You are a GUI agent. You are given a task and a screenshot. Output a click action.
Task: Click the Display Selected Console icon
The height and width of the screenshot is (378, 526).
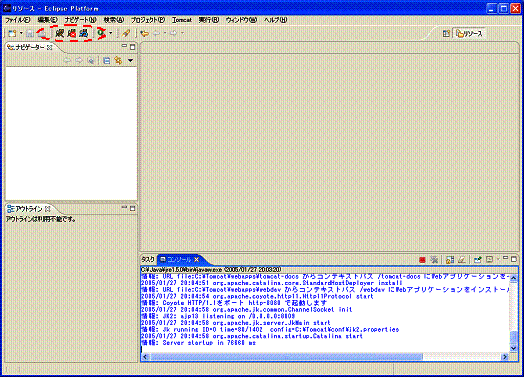click(489, 260)
